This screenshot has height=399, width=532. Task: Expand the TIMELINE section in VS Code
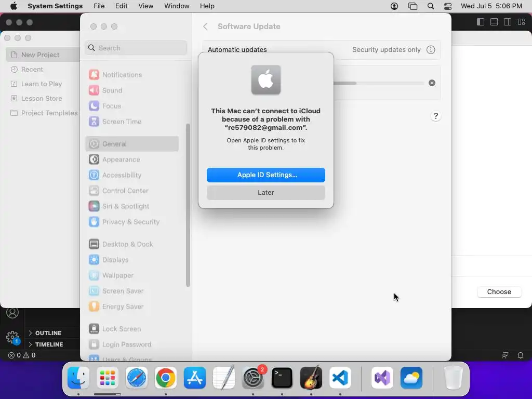46,344
